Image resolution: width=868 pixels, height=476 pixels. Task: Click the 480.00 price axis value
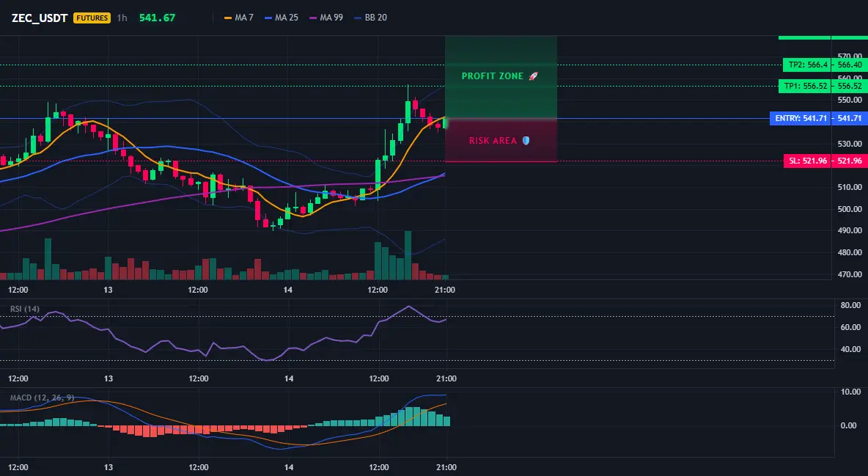coord(850,253)
